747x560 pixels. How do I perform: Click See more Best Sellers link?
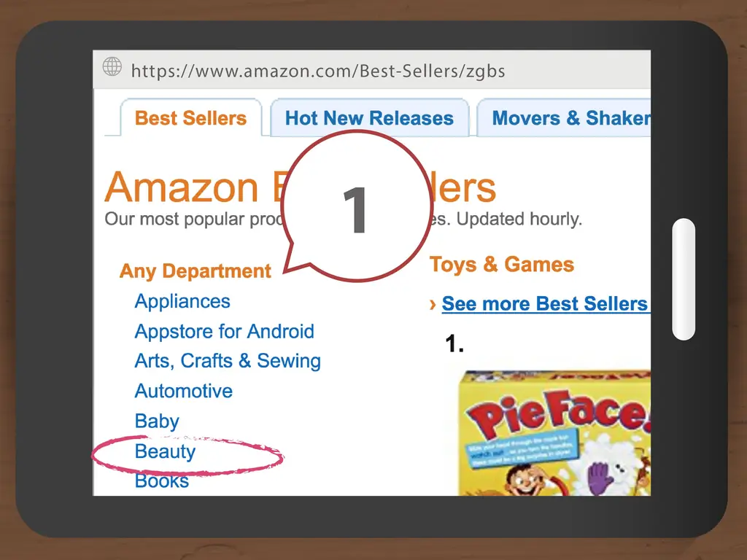(546, 304)
